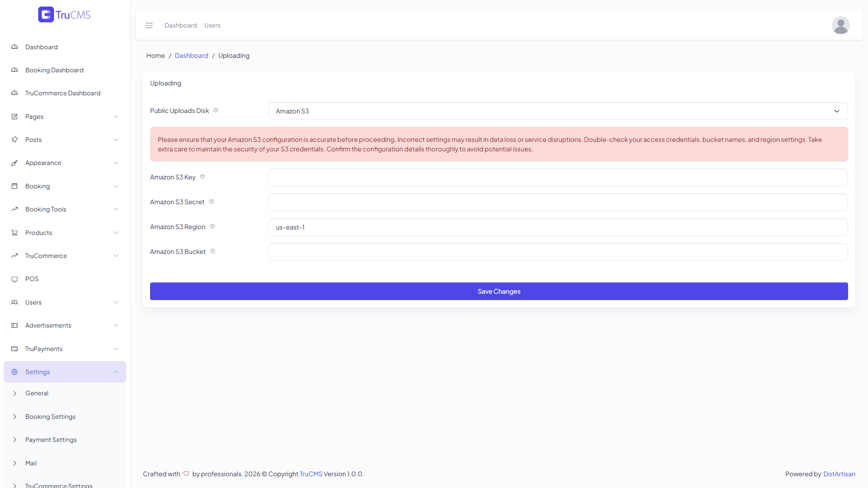Expand the TruPayments menu chevron
This screenshot has height=488, width=868.
point(116,349)
